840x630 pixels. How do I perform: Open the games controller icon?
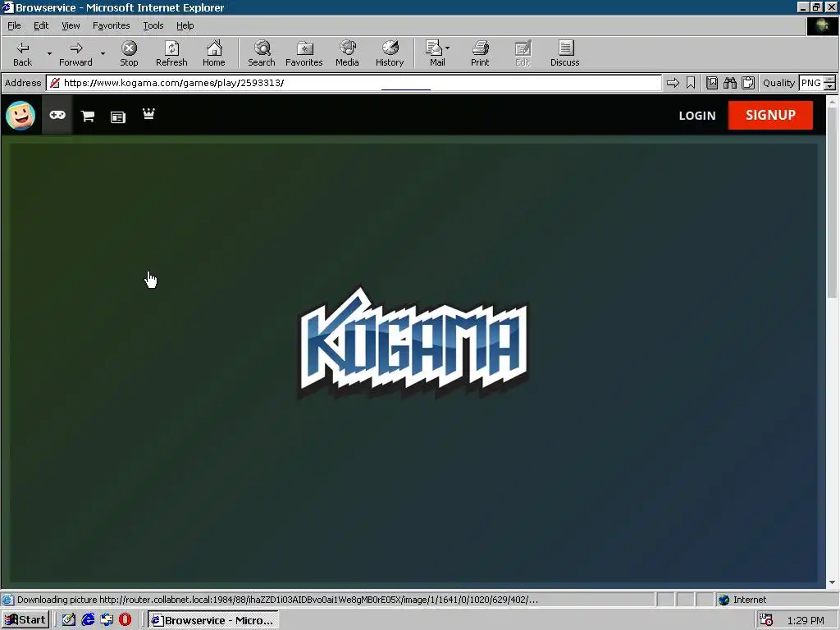pyautogui.click(x=57, y=115)
